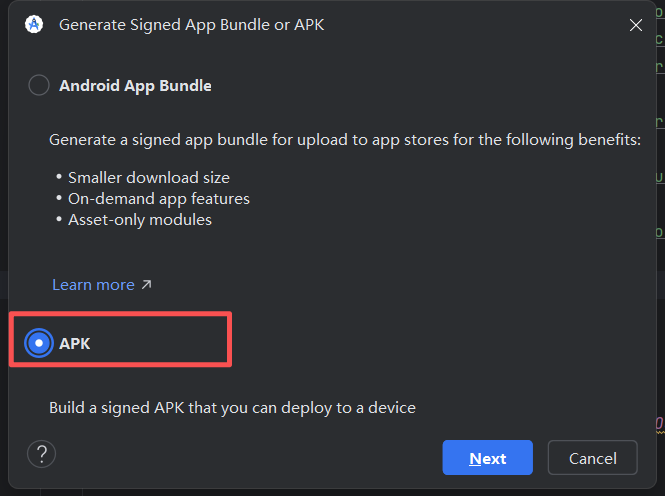The image size is (665, 496).
Task: Click the "Asset-only modules" bullet text
Action: coord(140,219)
